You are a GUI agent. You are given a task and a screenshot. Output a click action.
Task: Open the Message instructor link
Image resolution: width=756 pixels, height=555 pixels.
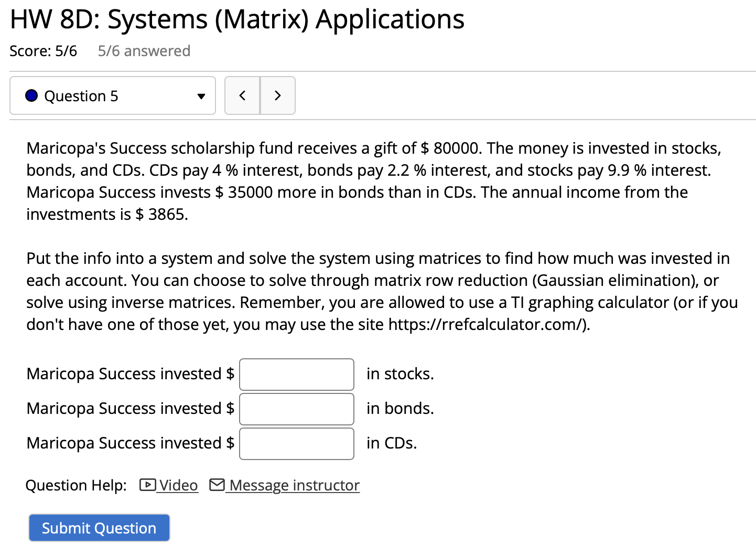click(293, 485)
